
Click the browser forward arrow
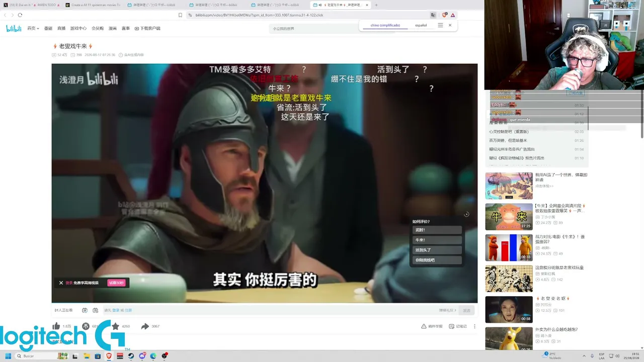[x=12, y=15]
